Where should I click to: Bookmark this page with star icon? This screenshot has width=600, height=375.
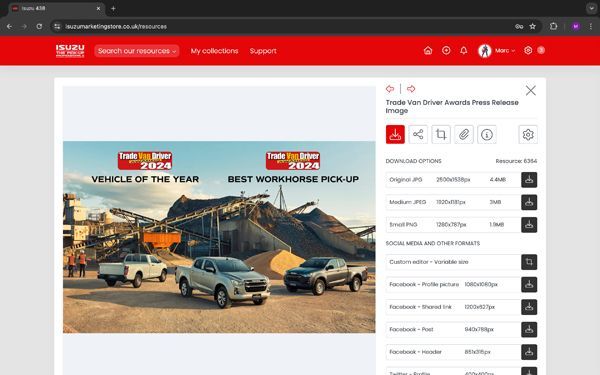click(x=532, y=26)
